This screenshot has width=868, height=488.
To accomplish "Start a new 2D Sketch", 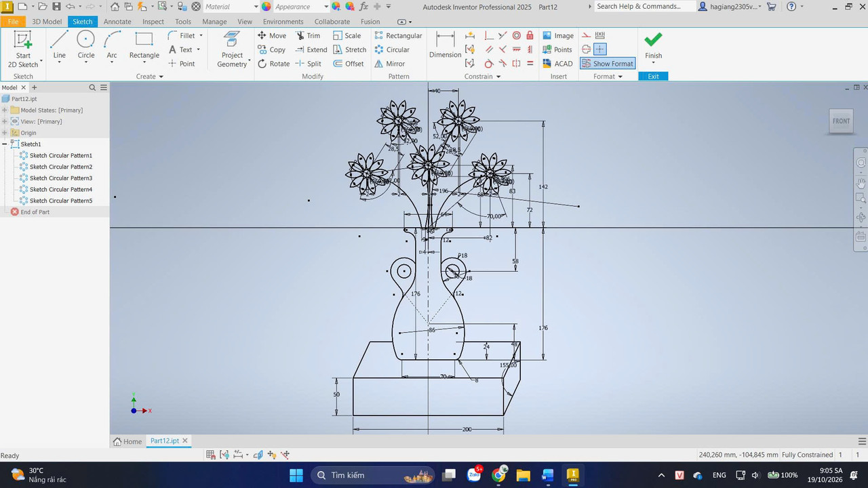I will [23, 49].
